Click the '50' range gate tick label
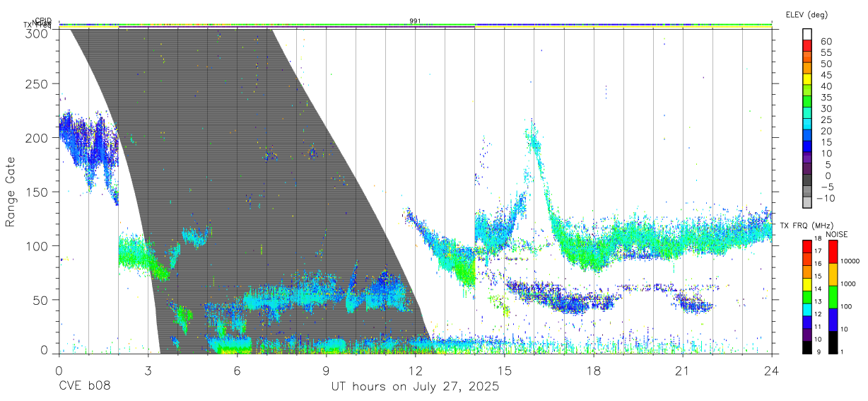Screen dimensions: 868x401 point(42,299)
